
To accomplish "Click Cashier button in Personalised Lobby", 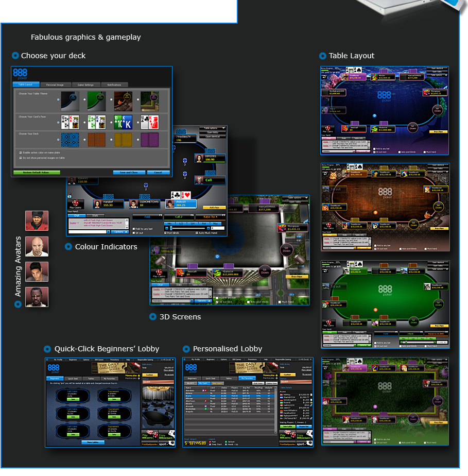I will coord(287,375).
